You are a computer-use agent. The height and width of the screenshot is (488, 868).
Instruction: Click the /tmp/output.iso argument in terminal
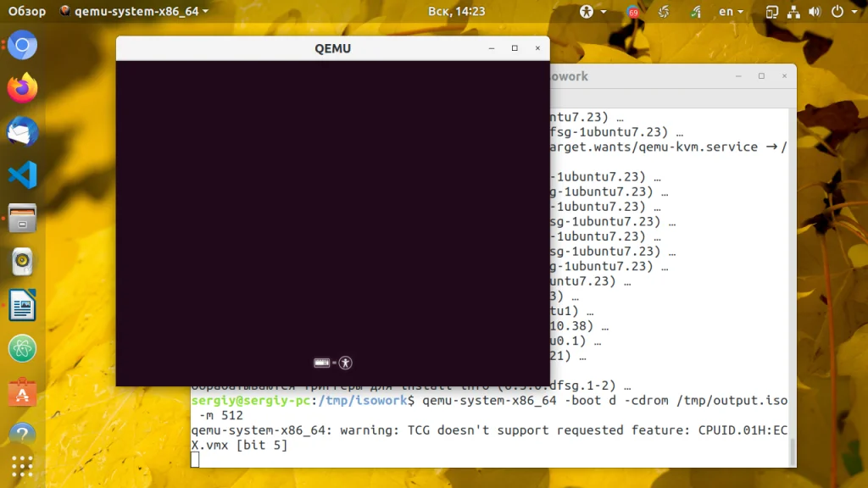pos(732,401)
